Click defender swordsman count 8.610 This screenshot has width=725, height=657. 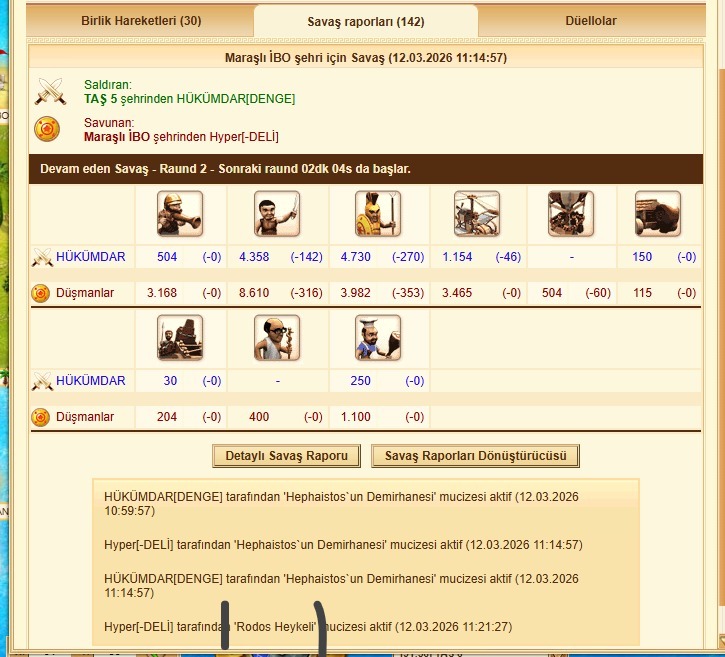tap(254, 293)
